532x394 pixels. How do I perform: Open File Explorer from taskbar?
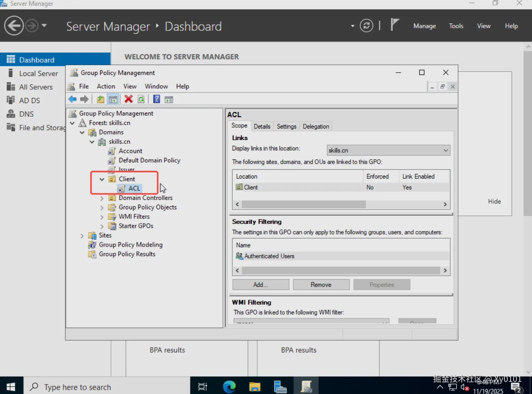click(x=254, y=386)
